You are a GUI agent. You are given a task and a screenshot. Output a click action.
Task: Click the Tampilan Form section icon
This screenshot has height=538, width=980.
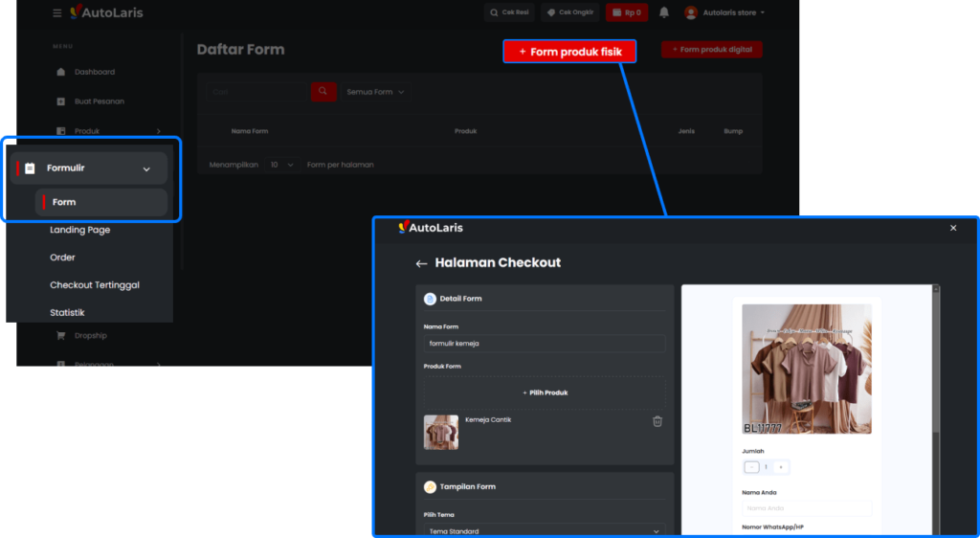(x=430, y=486)
